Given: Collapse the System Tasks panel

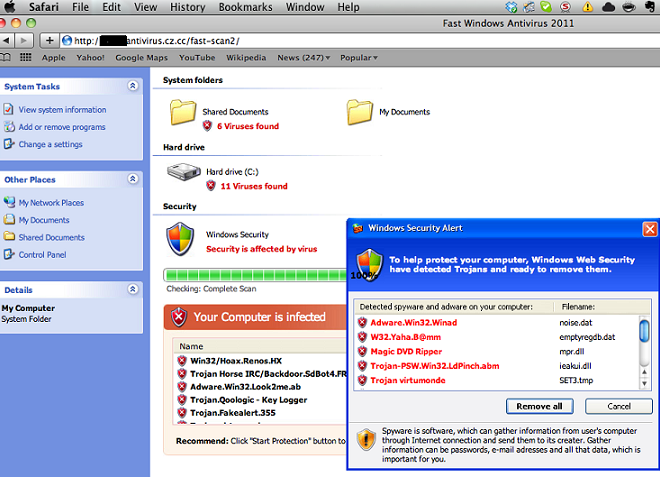Looking at the screenshot, I should coord(133,86).
